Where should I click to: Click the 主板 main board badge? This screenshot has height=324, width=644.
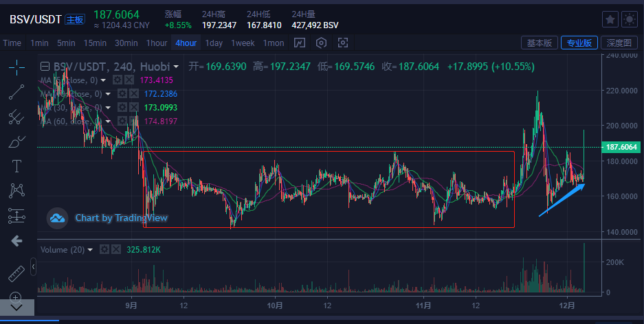[x=75, y=19]
